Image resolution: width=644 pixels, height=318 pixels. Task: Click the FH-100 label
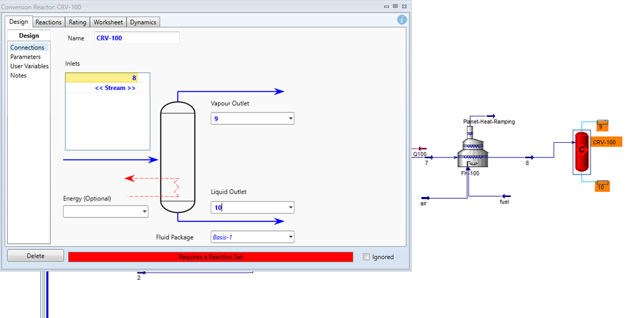(x=470, y=173)
